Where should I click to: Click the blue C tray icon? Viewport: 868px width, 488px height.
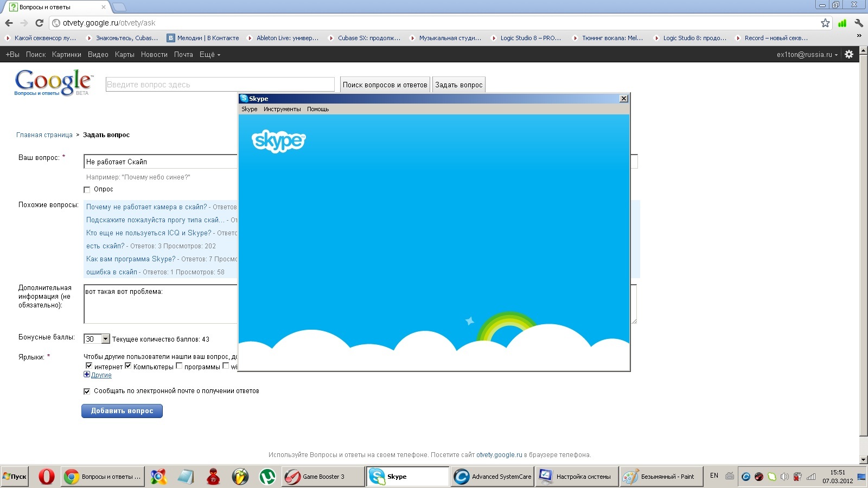[746, 477]
